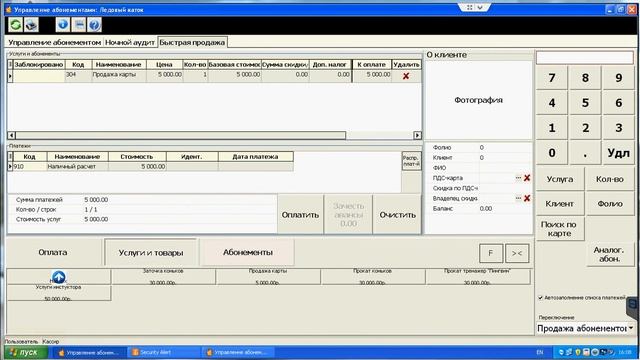Open the Услуги и товары tab
Image resolution: width=640 pixels, height=360 pixels.
point(151,253)
